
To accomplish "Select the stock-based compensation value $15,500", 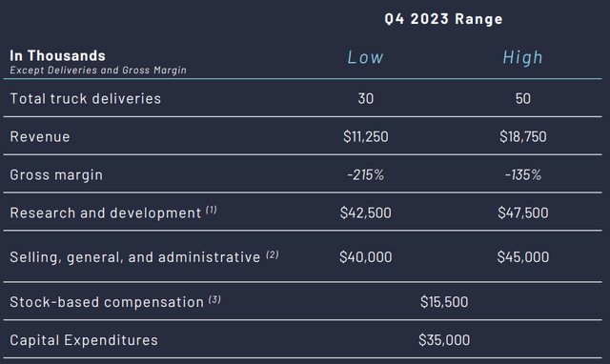I will coord(444,302).
